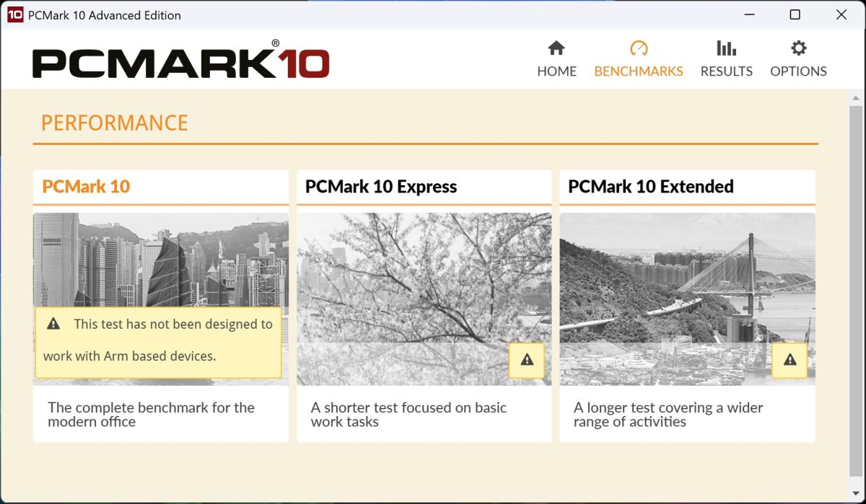Click the Results bar chart icon
The image size is (866, 504).
coord(726,48)
